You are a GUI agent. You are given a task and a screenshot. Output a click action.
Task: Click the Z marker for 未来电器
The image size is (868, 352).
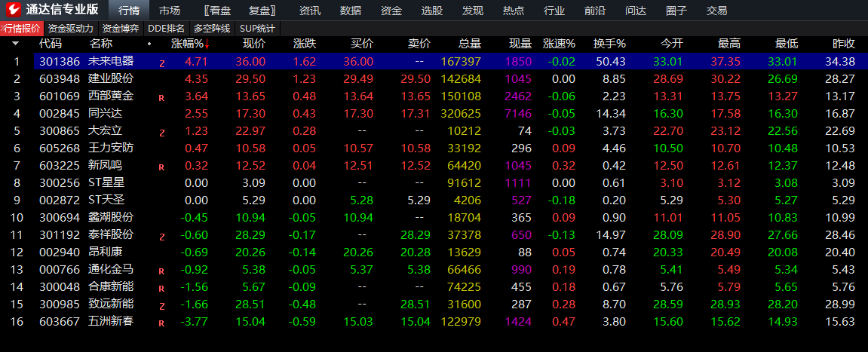(162, 63)
